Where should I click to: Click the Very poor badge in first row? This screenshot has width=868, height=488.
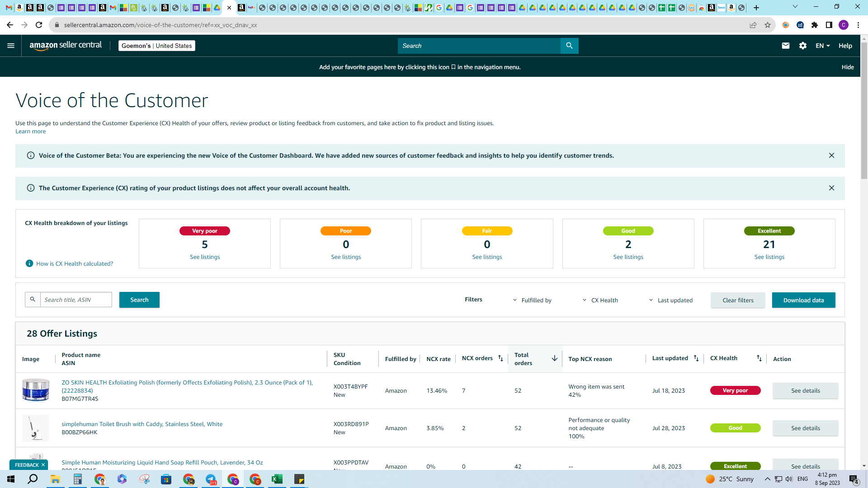coord(735,390)
